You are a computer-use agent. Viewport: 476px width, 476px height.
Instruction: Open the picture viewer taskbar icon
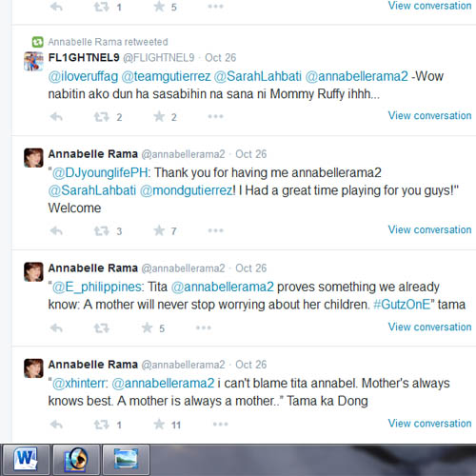click(126, 459)
